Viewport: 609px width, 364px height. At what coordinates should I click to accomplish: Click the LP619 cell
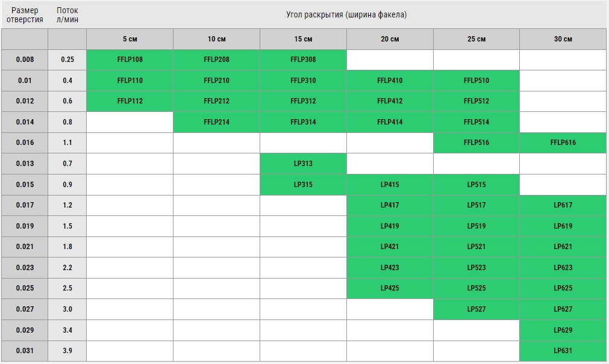pyautogui.click(x=563, y=226)
